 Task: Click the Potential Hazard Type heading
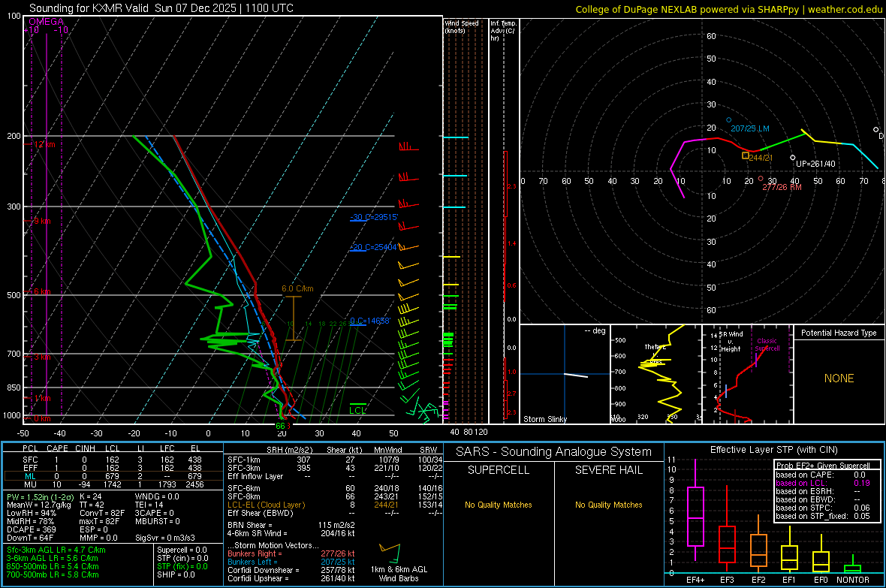click(x=839, y=333)
